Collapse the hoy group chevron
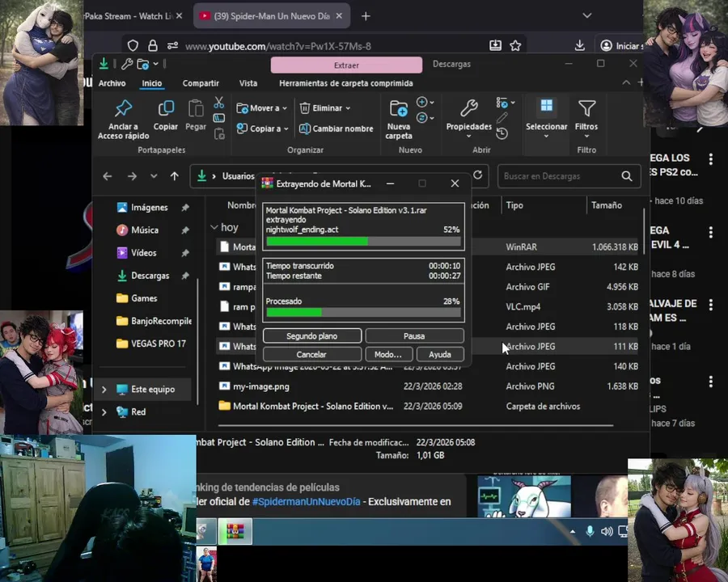 [x=214, y=227]
